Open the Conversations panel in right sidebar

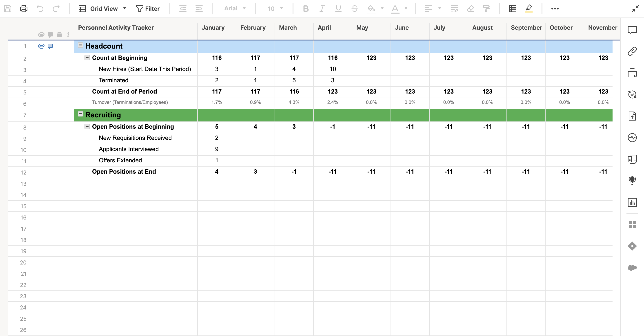[x=632, y=30]
